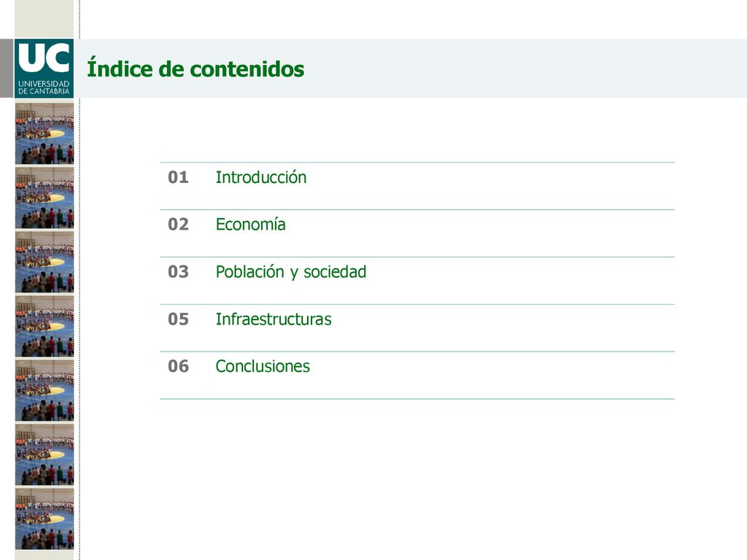The height and width of the screenshot is (560, 747).
Task: Click the section number 03
Action: (178, 272)
